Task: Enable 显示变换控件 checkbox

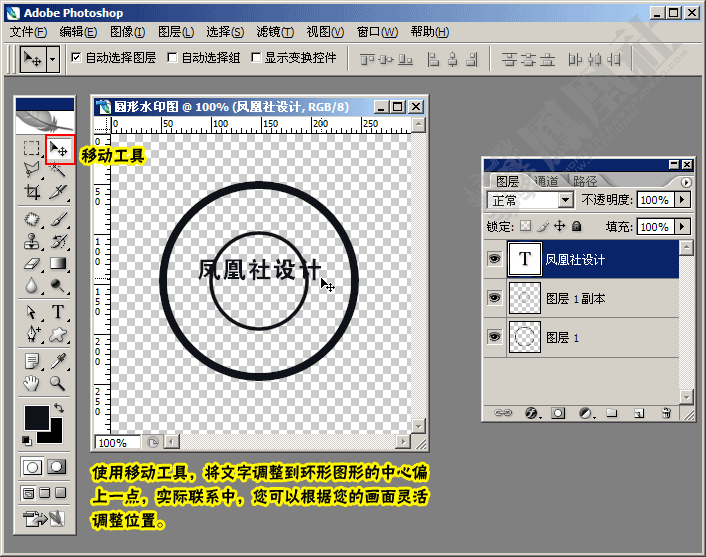Action: click(x=256, y=57)
